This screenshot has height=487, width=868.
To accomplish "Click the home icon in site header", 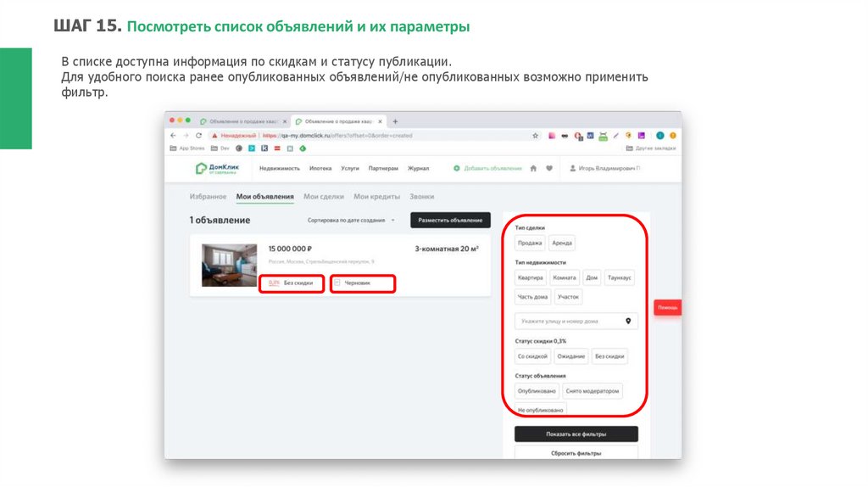I will coord(533,169).
